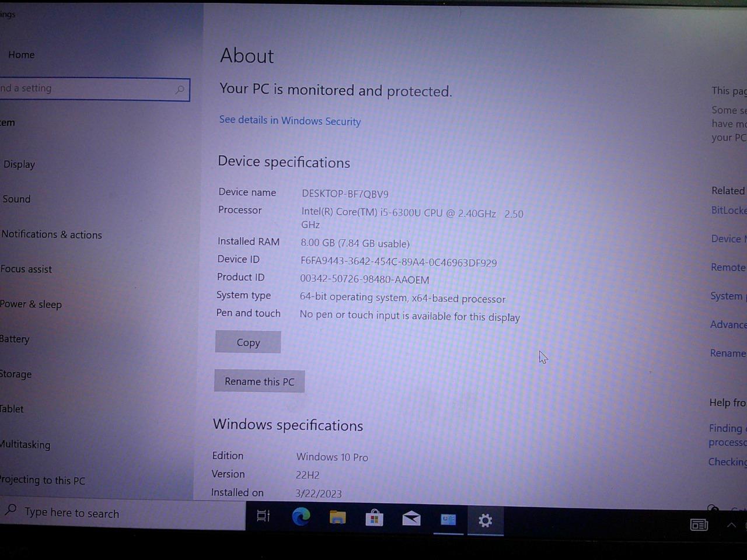Open Microsoft Store from the taskbar
The height and width of the screenshot is (560, 747).
click(374, 517)
